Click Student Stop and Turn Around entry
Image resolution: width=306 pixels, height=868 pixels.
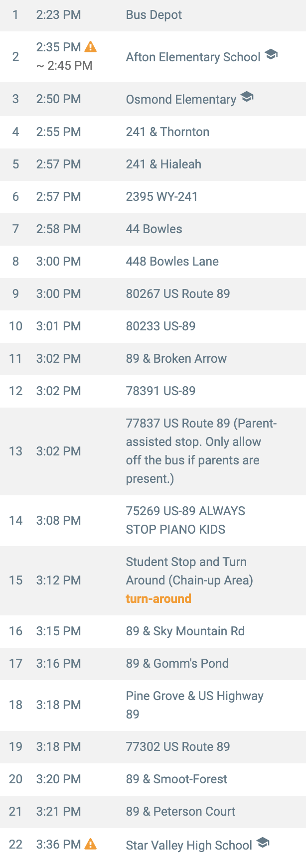[x=189, y=571]
